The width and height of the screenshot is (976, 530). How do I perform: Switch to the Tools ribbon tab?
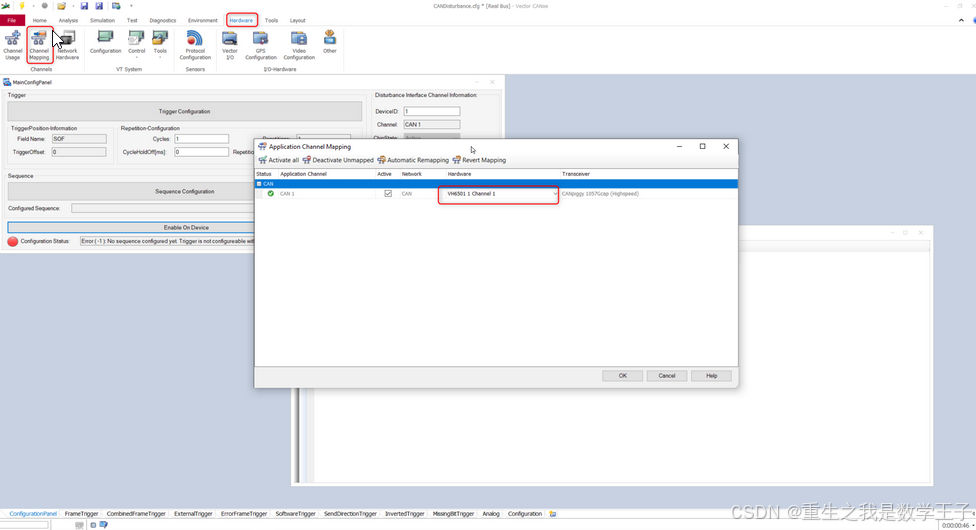[271, 20]
